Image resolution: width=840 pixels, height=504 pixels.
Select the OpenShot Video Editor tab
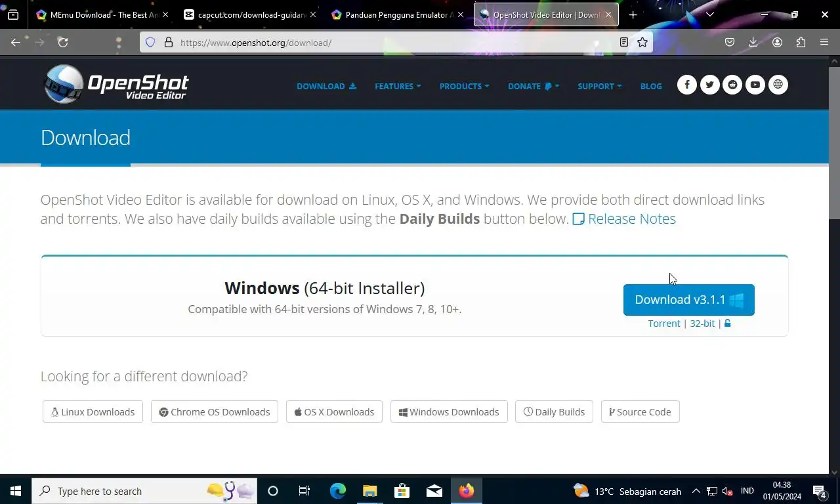click(546, 14)
